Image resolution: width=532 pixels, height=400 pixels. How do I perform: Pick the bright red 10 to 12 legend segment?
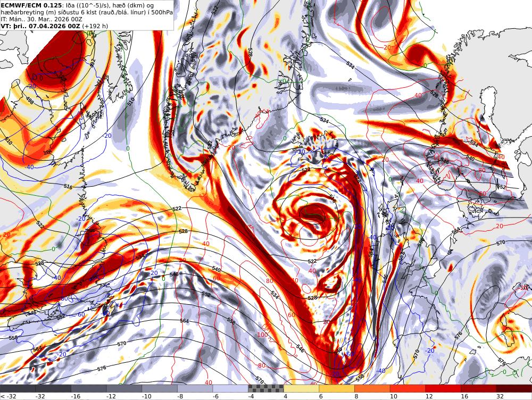point(408,389)
